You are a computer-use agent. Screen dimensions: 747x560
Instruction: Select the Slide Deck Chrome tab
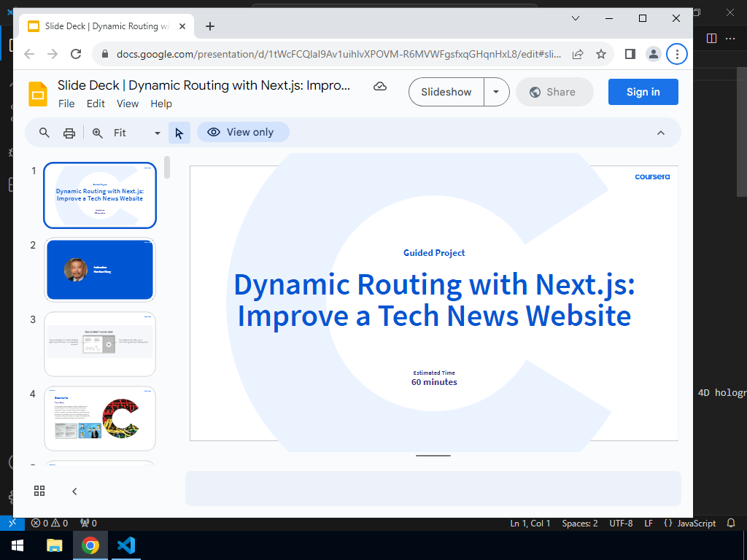click(x=107, y=26)
